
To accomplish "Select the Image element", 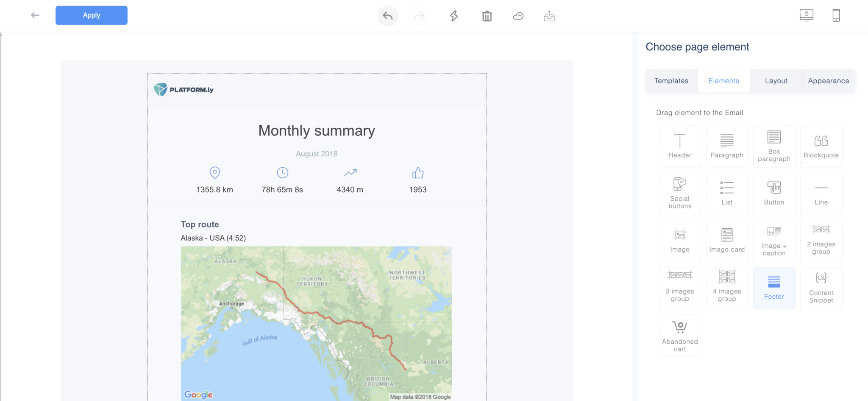I will click(x=680, y=241).
